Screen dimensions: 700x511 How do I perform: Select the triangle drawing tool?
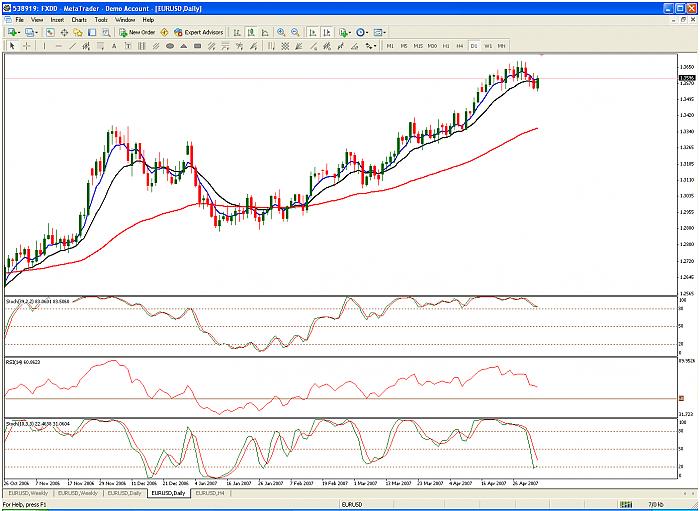pyautogui.click(x=183, y=46)
